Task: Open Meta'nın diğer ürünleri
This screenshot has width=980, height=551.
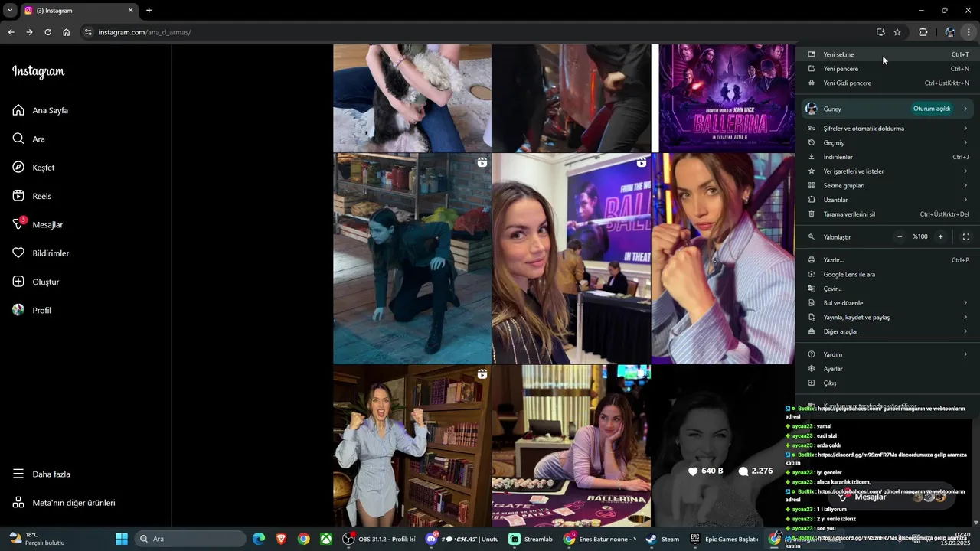Action: [x=64, y=503]
